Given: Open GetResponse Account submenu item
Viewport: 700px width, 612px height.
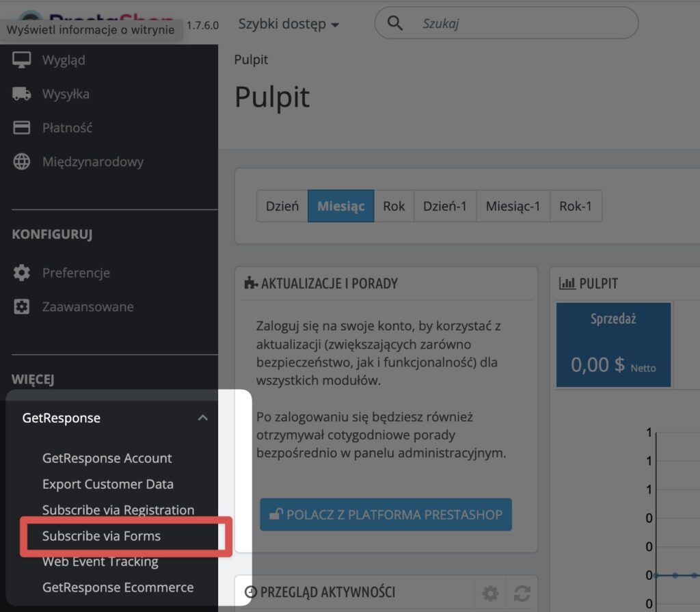Looking at the screenshot, I should (107, 458).
